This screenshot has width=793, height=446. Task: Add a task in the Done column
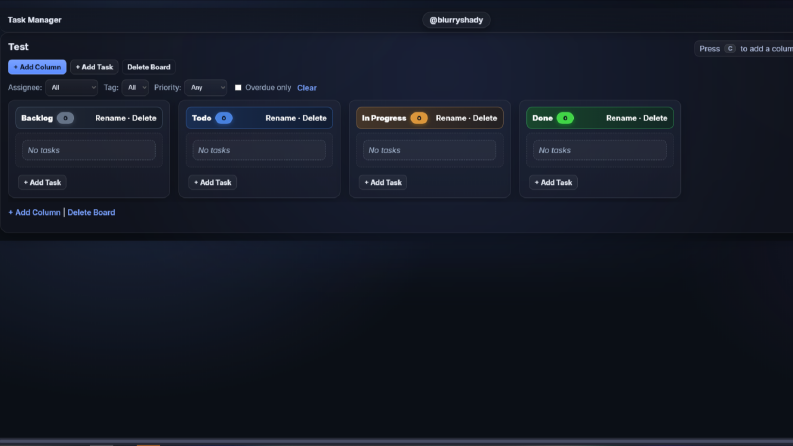point(553,183)
